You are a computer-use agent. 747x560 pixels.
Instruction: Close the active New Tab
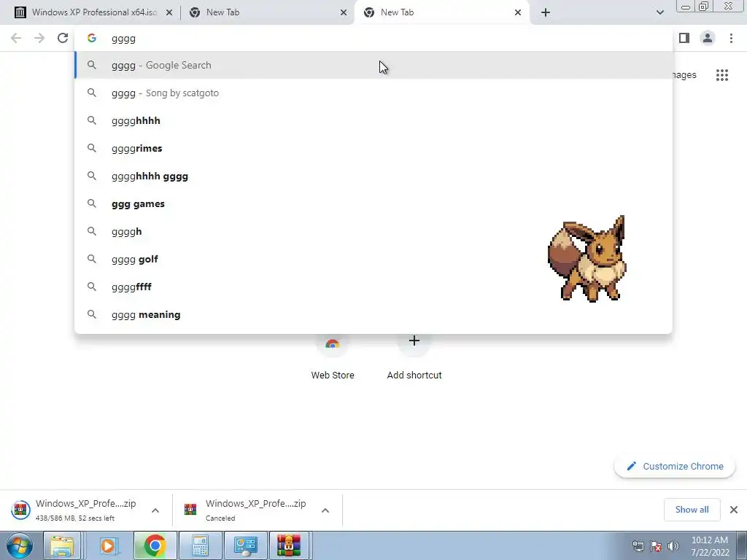point(518,12)
